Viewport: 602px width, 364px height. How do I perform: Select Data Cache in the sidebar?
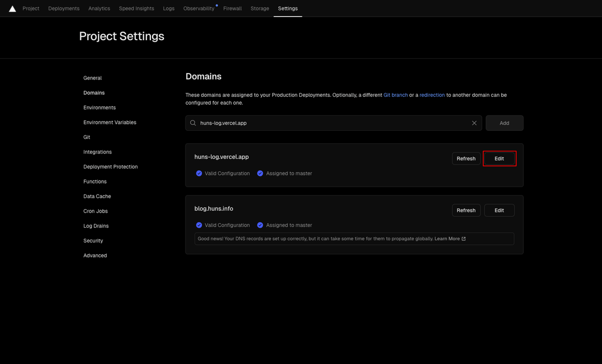(x=97, y=197)
